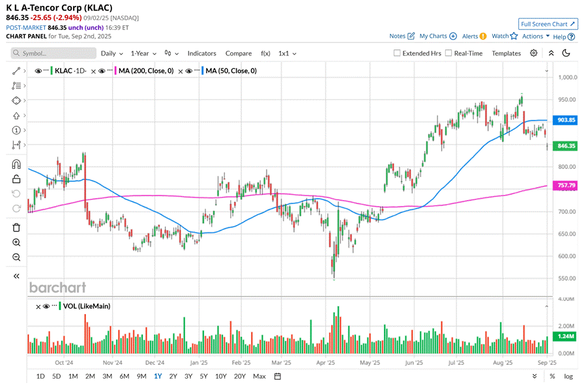Image resolution: width=588 pixels, height=385 pixels.
Task: Click the Full Screen Chart button
Action: point(548,24)
